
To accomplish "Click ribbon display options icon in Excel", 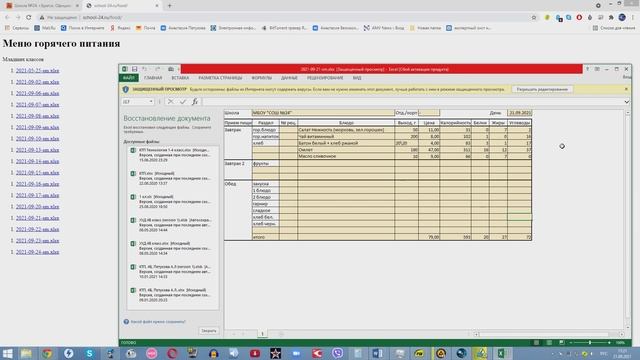I will coord(597,69).
